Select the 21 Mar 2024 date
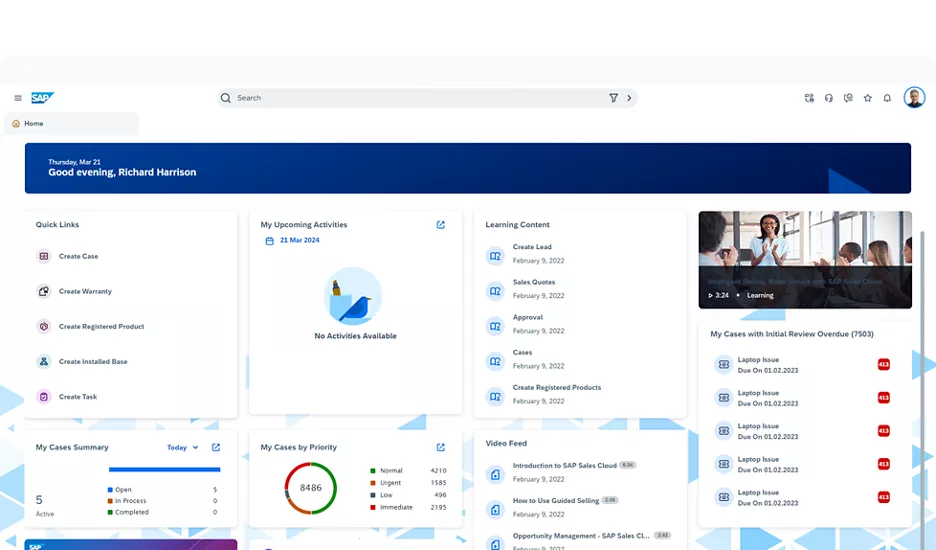936x550 pixels. tap(300, 240)
